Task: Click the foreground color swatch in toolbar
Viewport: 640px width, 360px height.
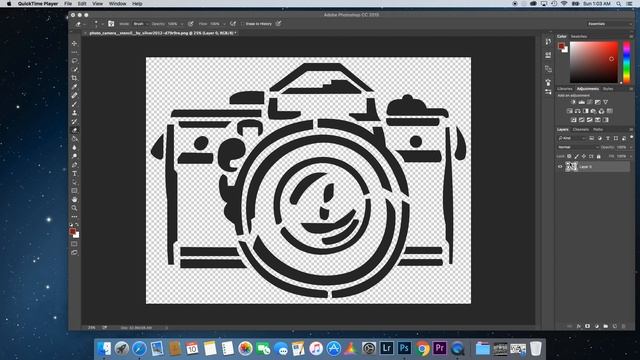Action: [73, 231]
